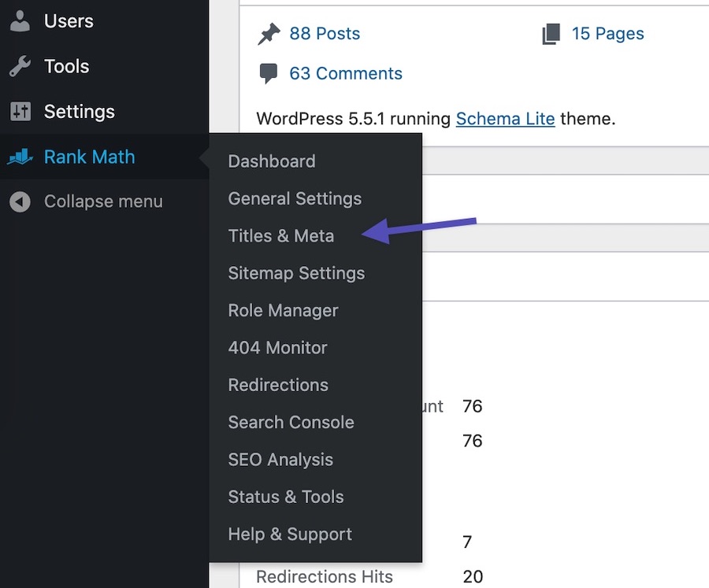Click the Rank Math chart icon
709x588 pixels.
coord(20,157)
